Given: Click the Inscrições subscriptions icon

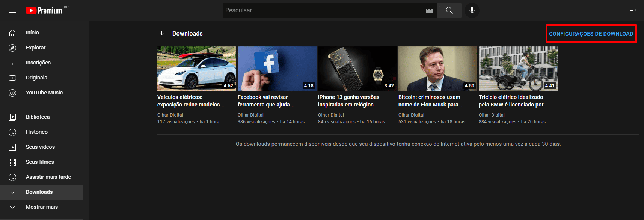Looking at the screenshot, I should click(12, 63).
